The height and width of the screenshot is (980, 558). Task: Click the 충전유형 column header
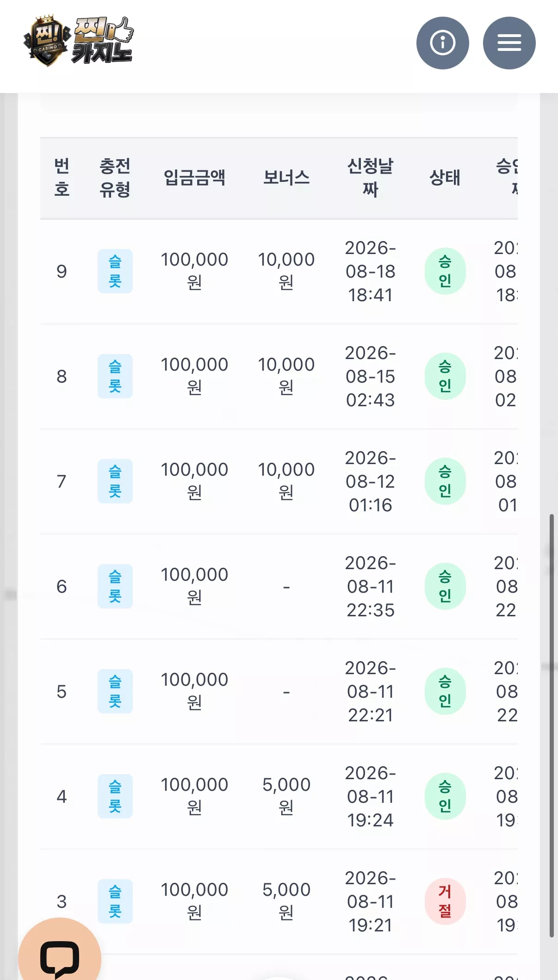115,178
